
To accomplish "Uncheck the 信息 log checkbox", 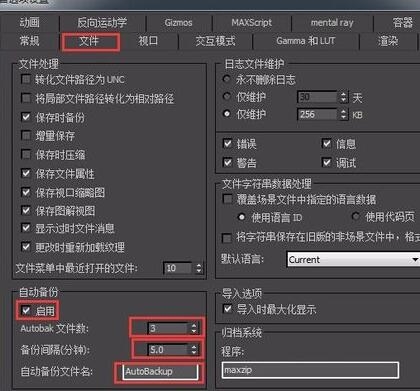I will click(327, 144).
